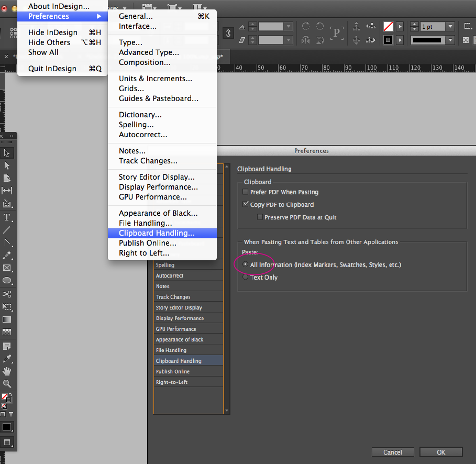The image size is (476, 464).
Task: Select the Hand tool
Action: tap(7, 371)
